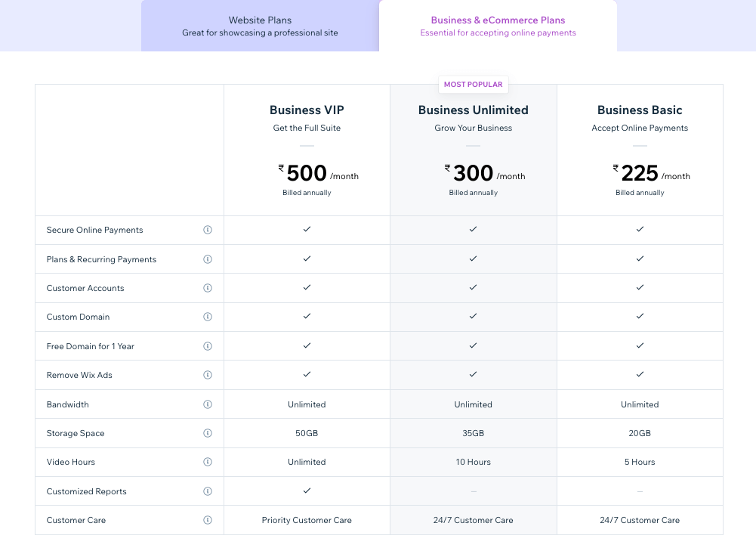
Task: Click the 5 Hours video cell
Action: (x=640, y=462)
